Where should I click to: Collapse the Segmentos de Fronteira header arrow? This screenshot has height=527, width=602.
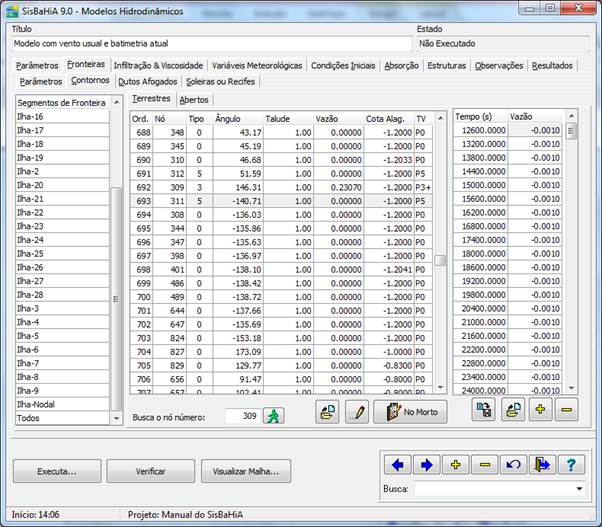coord(116,102)
